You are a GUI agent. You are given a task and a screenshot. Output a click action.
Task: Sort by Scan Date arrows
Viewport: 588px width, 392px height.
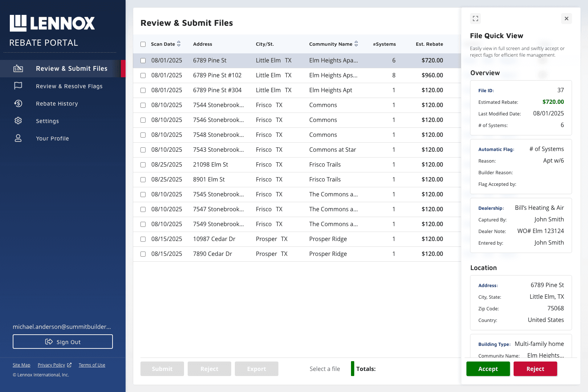[x=179, y=44]
